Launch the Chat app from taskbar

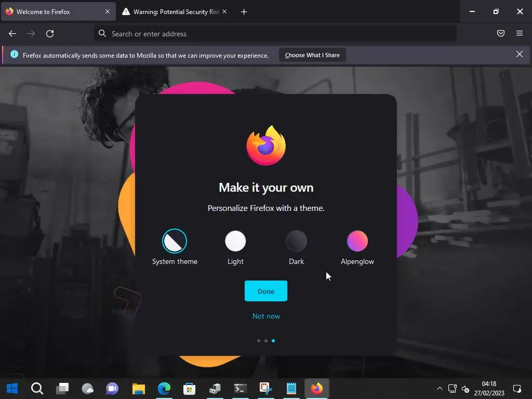(x=112, y=389)
